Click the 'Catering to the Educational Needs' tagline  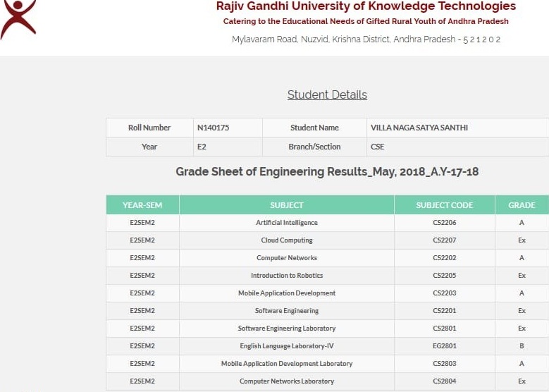pos(366,21)
